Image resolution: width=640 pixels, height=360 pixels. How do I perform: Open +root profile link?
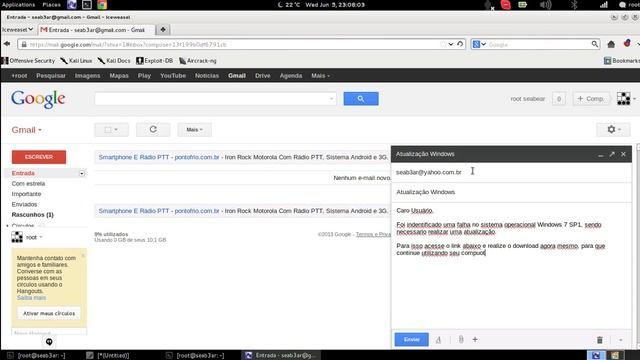pyautogui.click(x=19, y=76)
